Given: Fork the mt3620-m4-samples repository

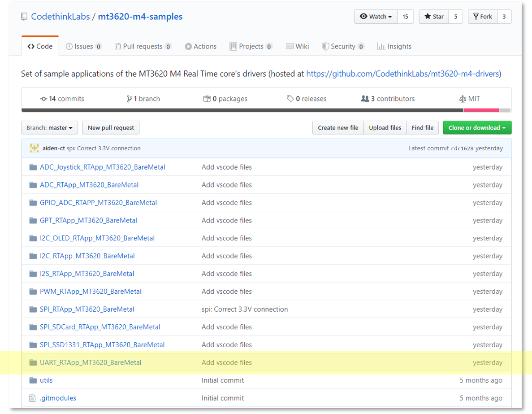Looking at the screenshot, I should pos(482,17).
